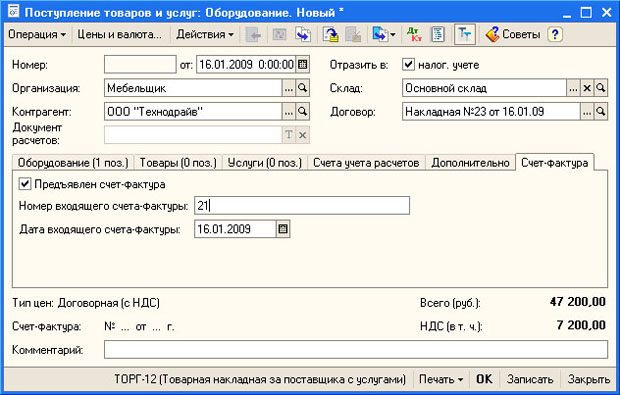Click the blue question mark help icon
Screen dimensions: 620x395
(x=555, y=35)
